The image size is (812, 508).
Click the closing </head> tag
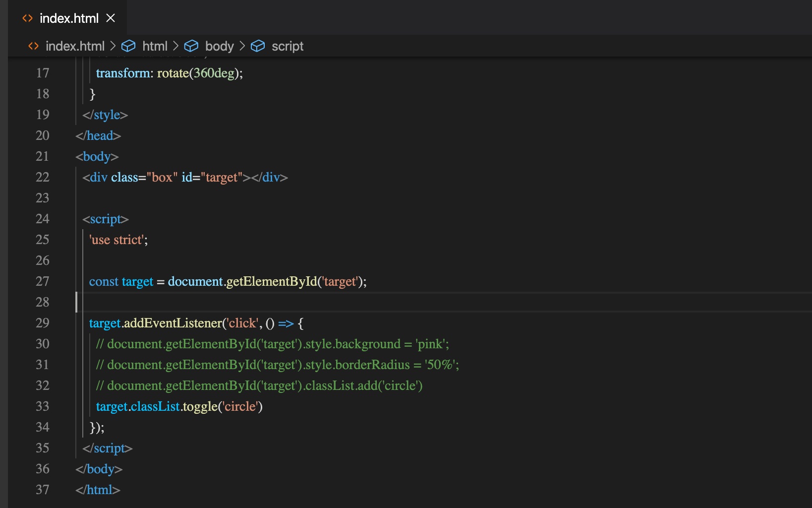click(x=98, y=135)
